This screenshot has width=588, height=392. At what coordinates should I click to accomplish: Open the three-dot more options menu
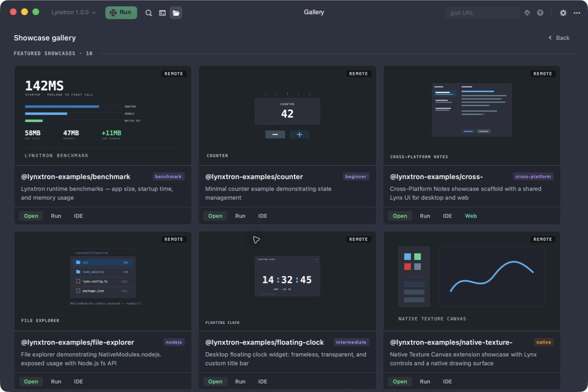point(577,13)
